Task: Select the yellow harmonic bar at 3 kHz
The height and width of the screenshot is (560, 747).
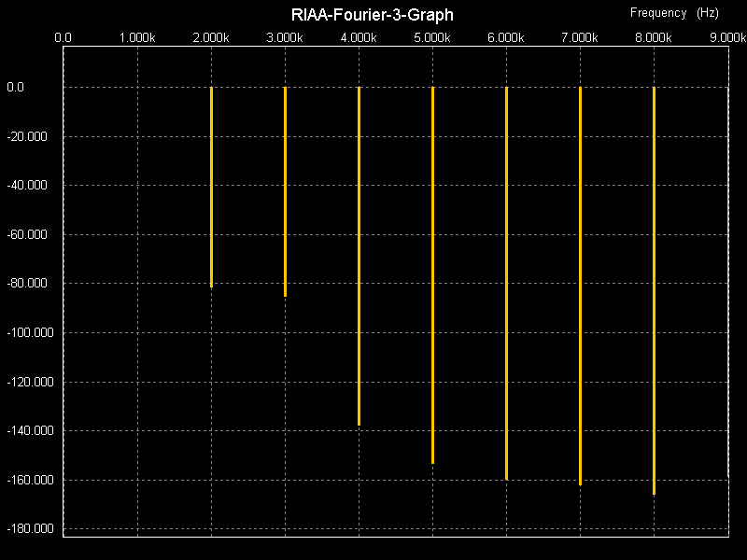Action: pyautogui.click(x=286, y=192)
